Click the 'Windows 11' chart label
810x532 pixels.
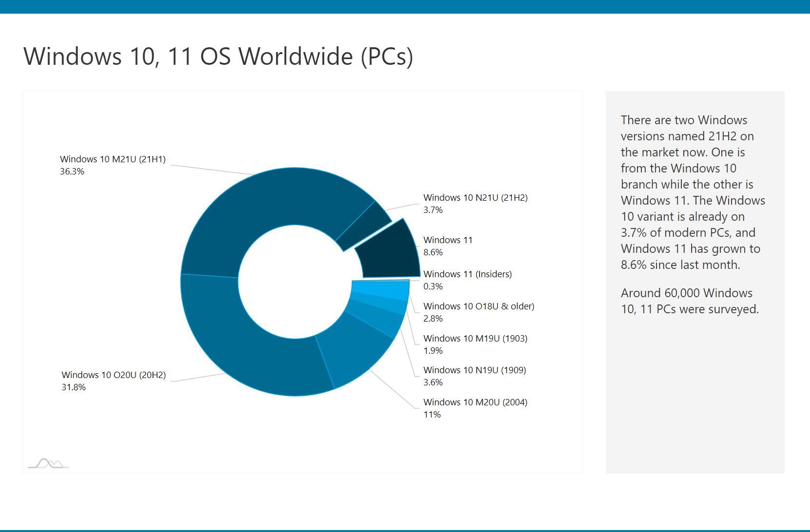click(x=448, y=240)
